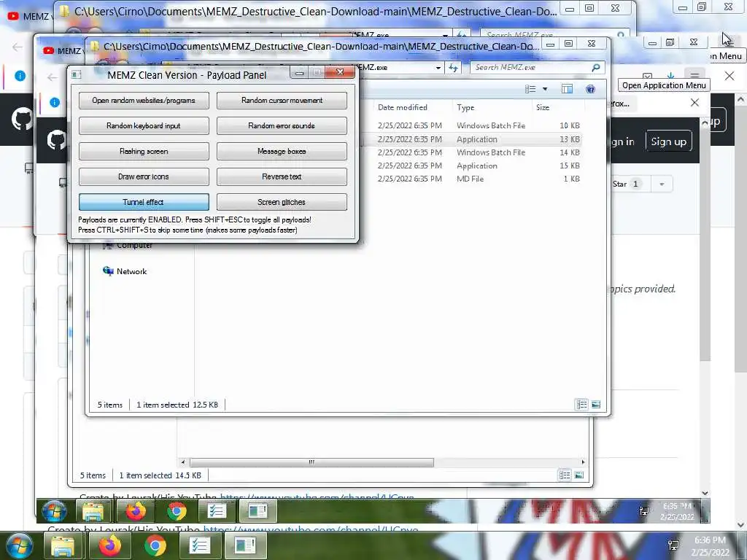Disable the highlighted Tunnel effect payload
Viewport: 747px width, 560px height.
[x=144, y=202]
